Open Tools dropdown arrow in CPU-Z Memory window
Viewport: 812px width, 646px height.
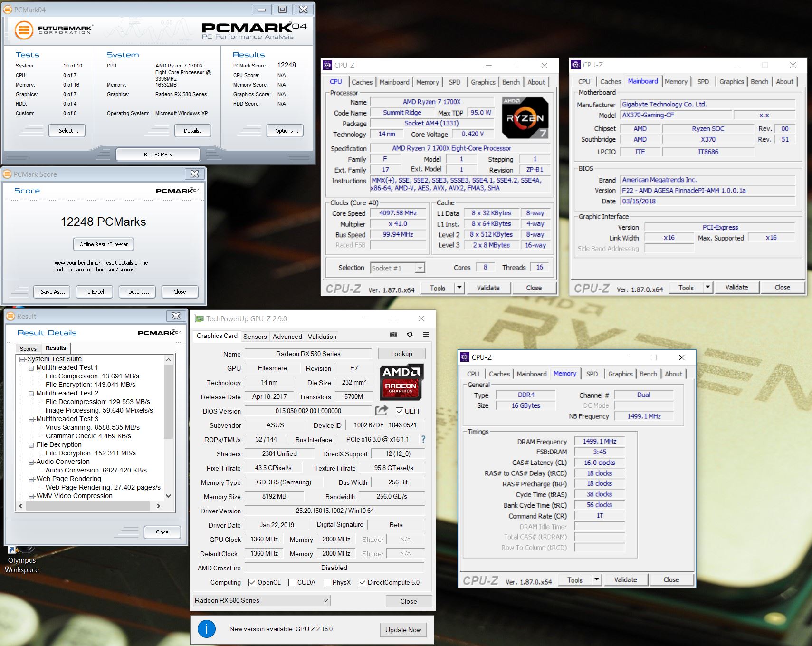[x=597, y=579]
